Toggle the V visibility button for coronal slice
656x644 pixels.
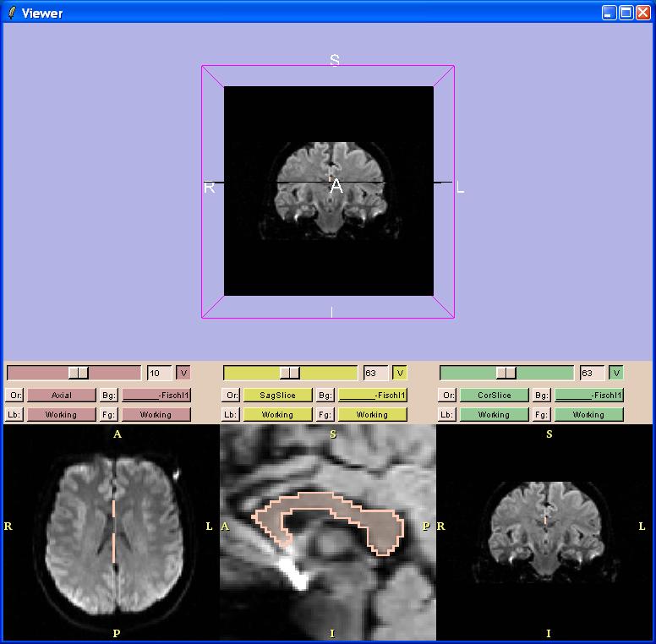(x=616, y=373)
